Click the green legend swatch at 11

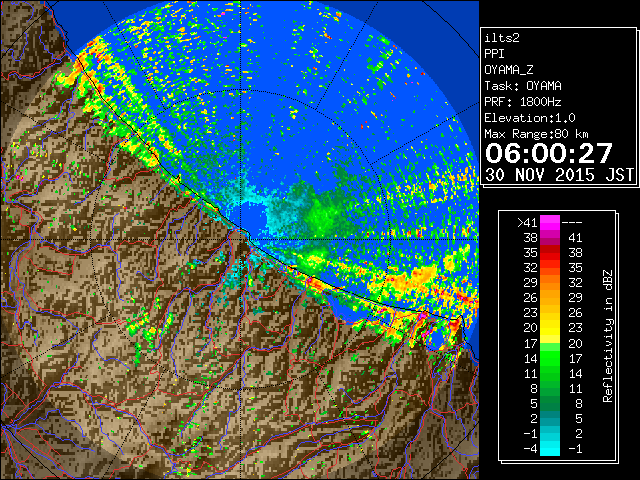point(550,373)
